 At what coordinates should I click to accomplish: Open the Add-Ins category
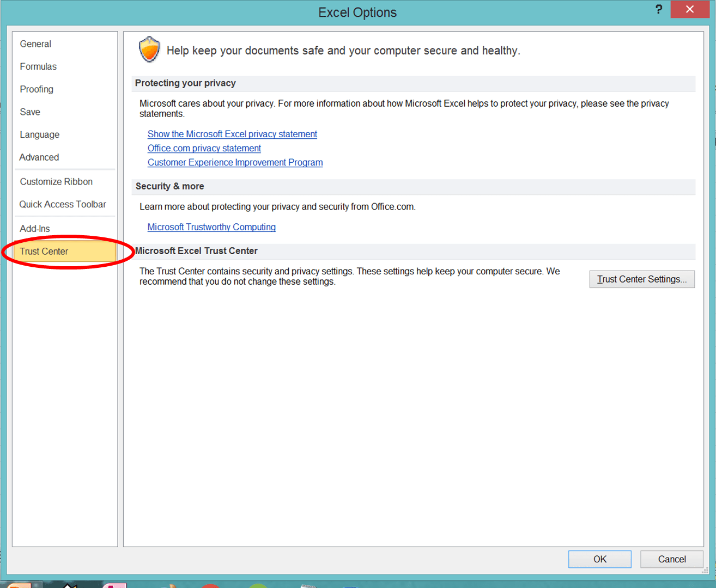coord(64,229)
